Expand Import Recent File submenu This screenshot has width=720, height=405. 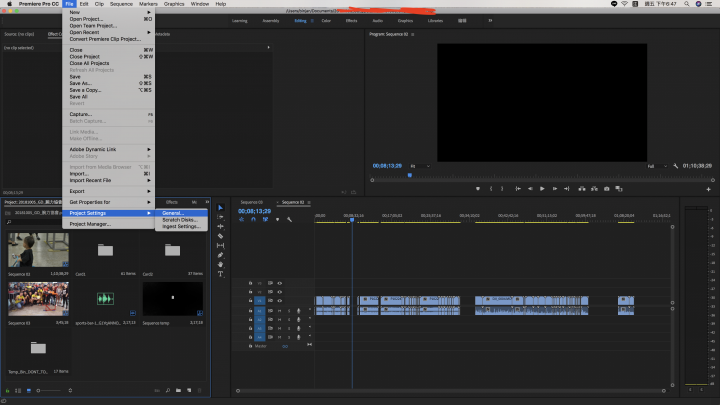(x=108, y=180)
